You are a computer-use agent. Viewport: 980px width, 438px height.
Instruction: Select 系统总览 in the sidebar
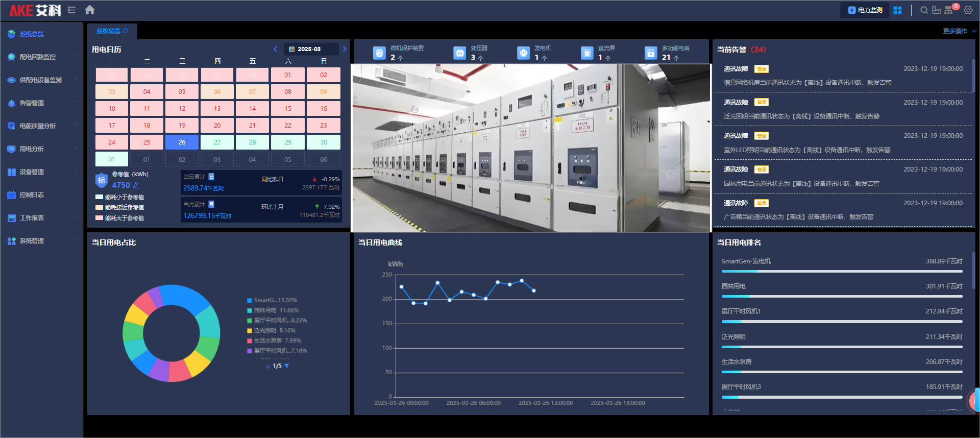[32, 34]
